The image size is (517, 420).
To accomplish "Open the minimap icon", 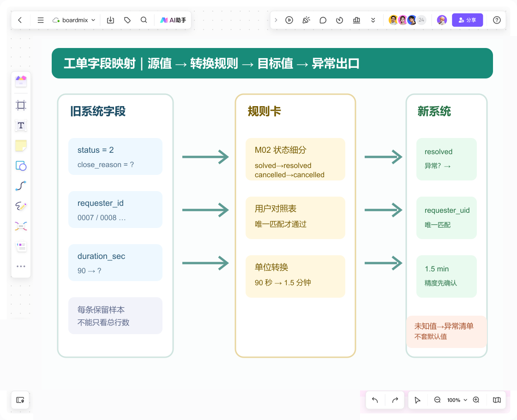I will click(x=497, y=400).
